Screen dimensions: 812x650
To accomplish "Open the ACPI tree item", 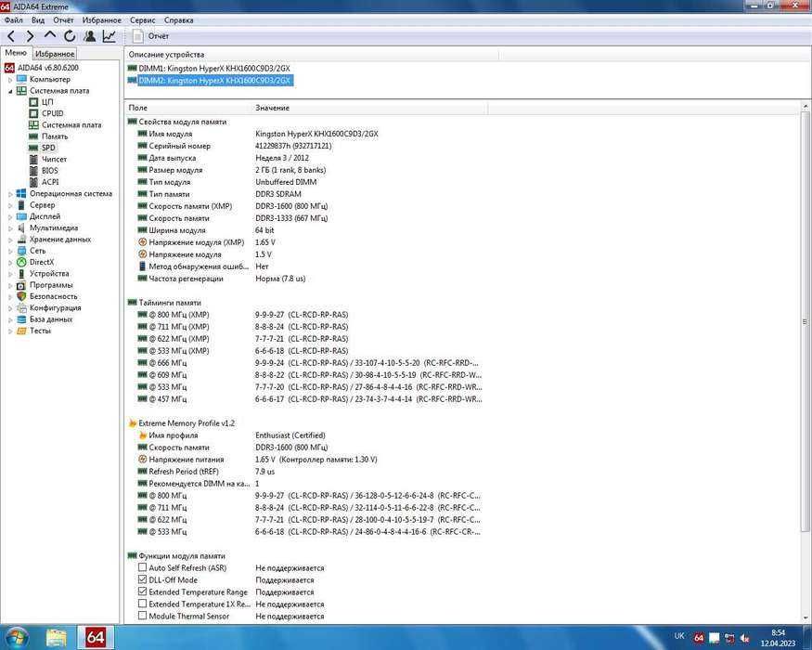I will pos(50,182).
